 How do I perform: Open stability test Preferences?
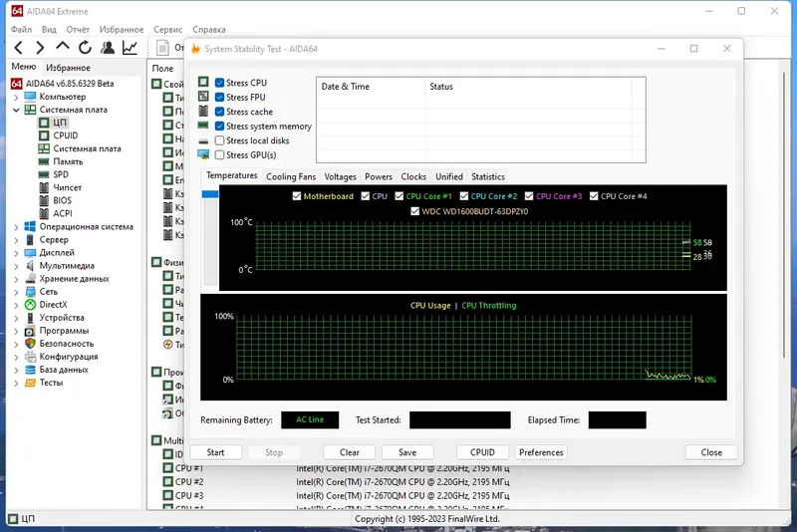541,452
